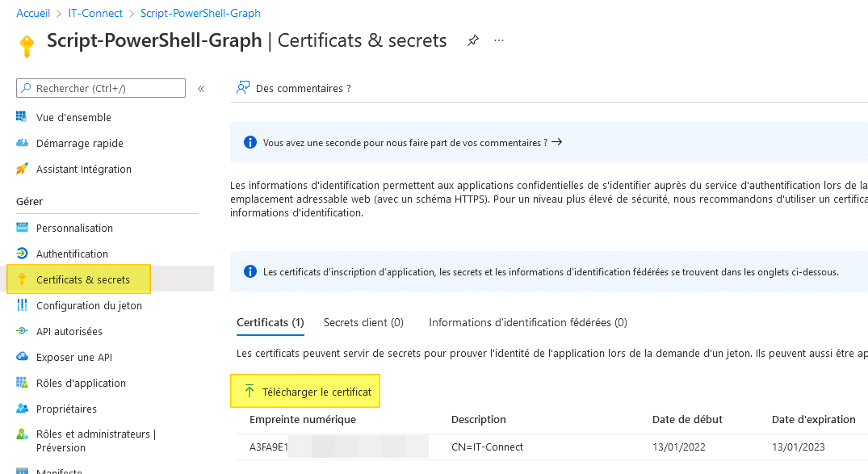The height and width of the screenshot is (474, 868).
Task: Collapse the left navigation pane
Action: coord(200,90)
